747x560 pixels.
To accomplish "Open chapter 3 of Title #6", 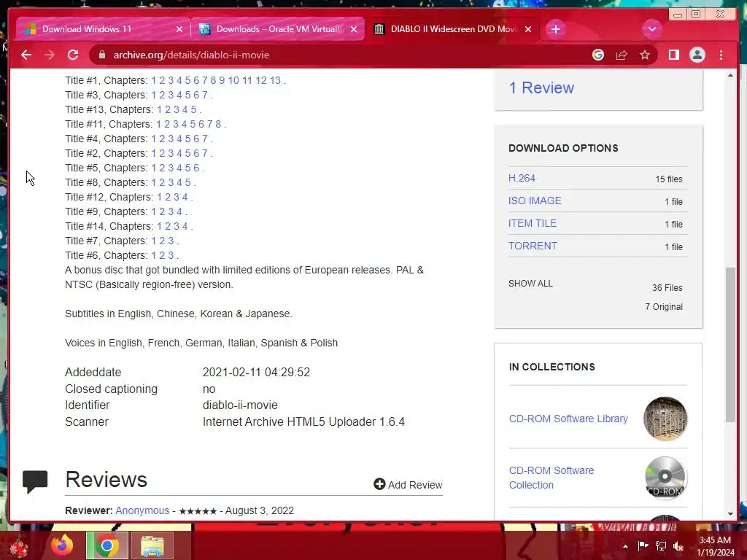I will (x=171, y=255).
